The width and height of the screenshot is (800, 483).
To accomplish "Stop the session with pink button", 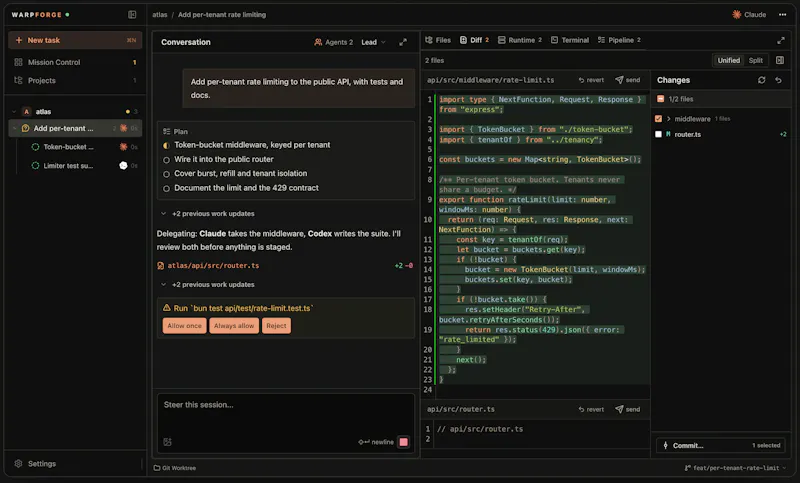I will coord(404,442).
